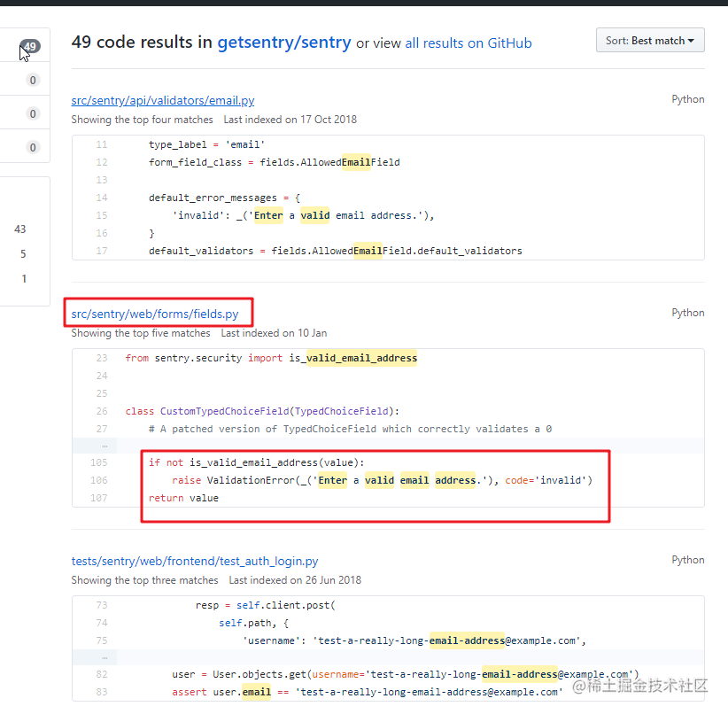Click 'form_field_class = fields.AllowedEmailField' code line
Image resolution: width=728 pixels, height=714 pixels.
click(x=274, y=162)
